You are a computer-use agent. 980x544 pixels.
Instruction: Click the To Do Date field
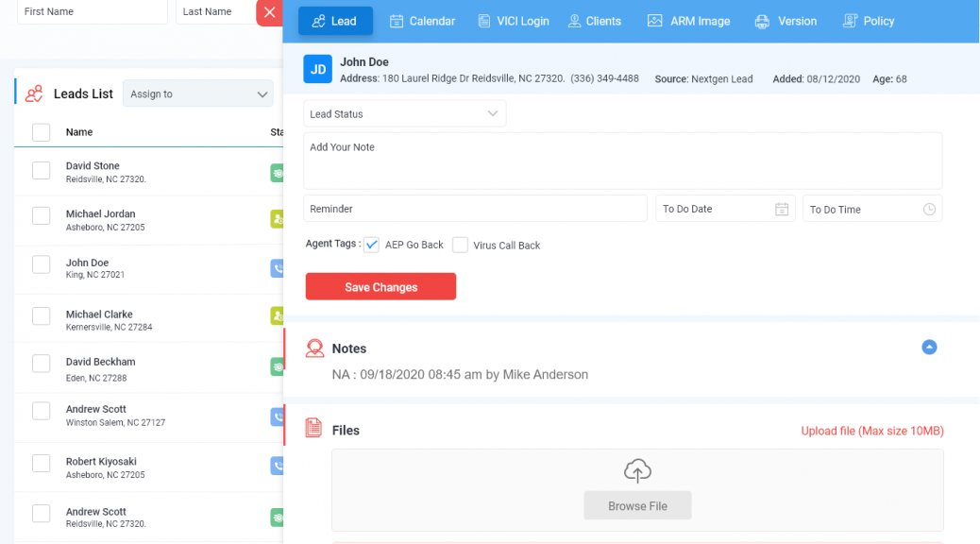[x=725, y=209]
